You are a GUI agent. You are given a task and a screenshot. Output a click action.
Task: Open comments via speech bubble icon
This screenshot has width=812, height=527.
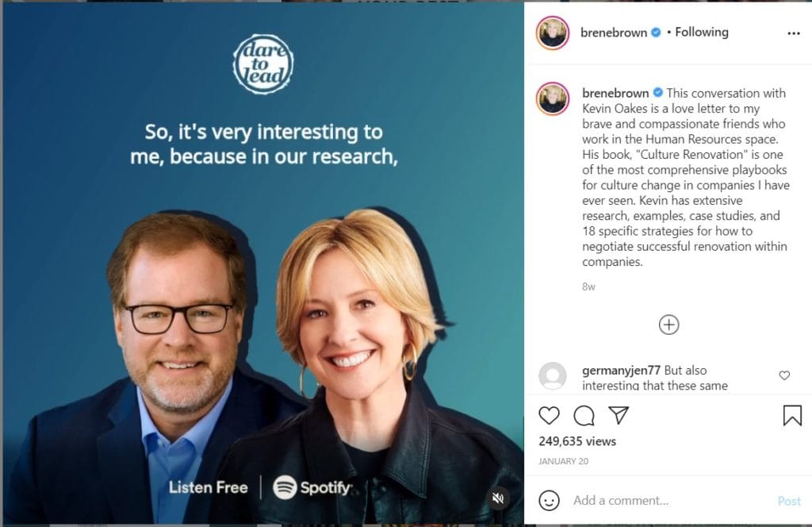coord(584,415)
